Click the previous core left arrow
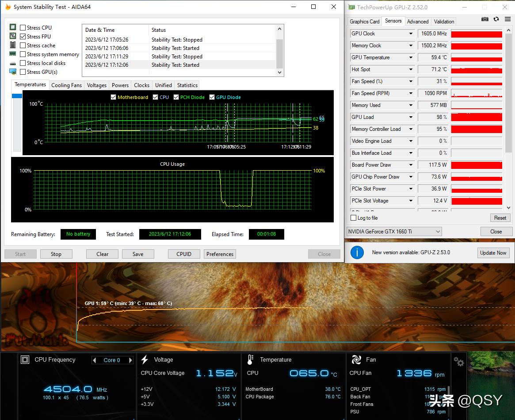Image resolution: width=515 pixels, height=420 pixels. tap(95, 360)
